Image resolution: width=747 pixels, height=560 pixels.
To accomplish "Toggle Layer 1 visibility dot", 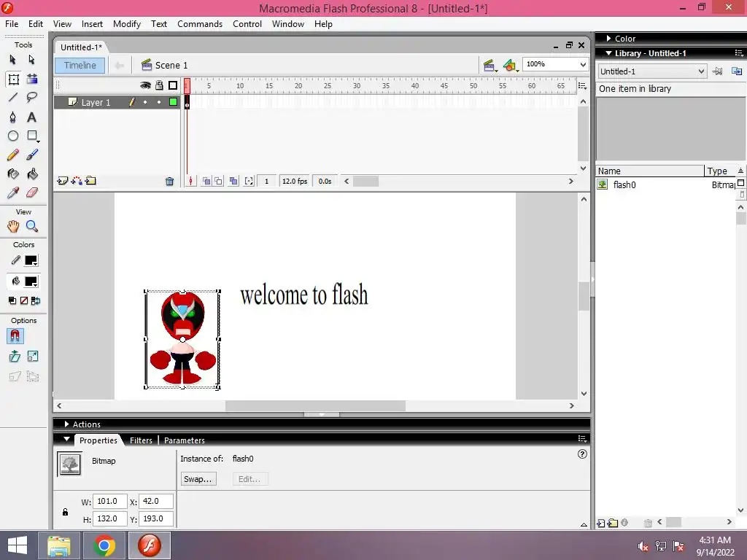I will click(145, 102).
